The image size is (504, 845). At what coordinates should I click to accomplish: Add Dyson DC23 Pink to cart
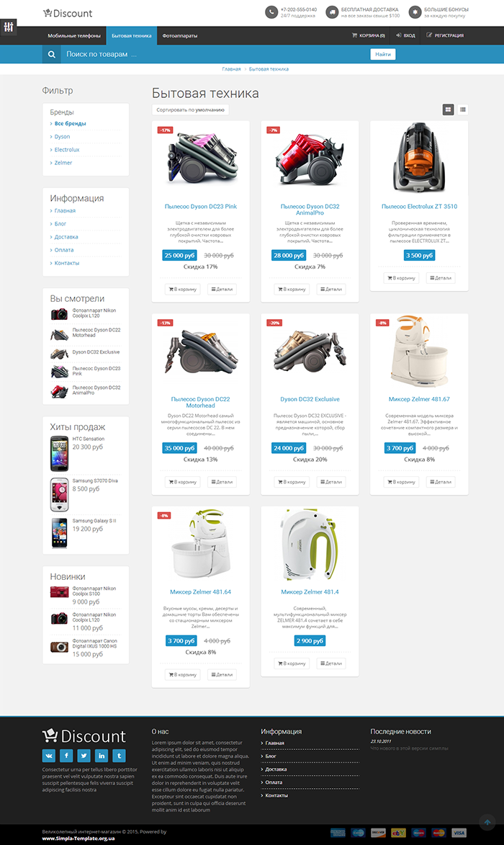(183, 290)
